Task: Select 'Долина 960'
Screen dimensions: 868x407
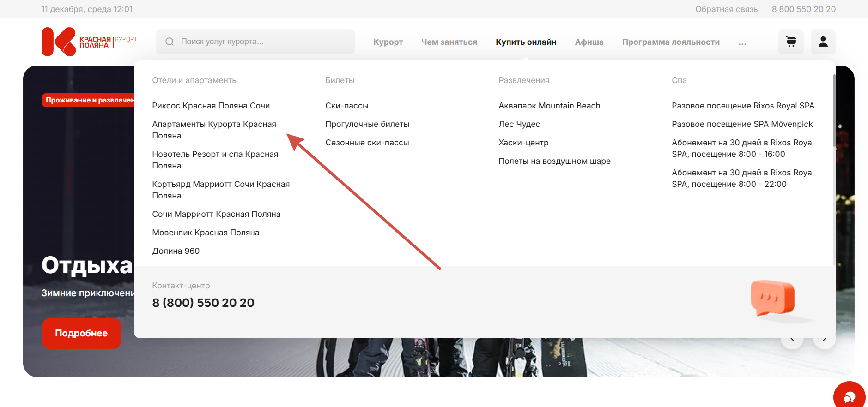Action: 176,251
